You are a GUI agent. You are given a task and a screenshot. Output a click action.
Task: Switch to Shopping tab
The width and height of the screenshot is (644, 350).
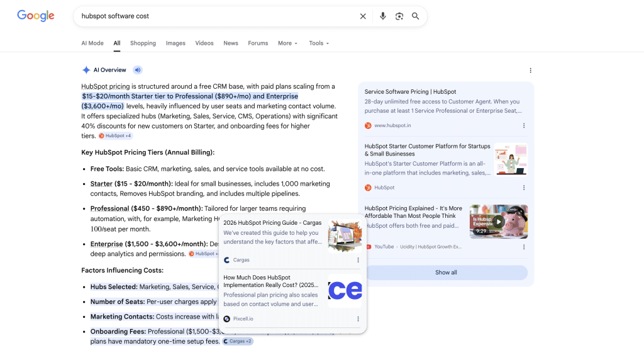point(143,43)
